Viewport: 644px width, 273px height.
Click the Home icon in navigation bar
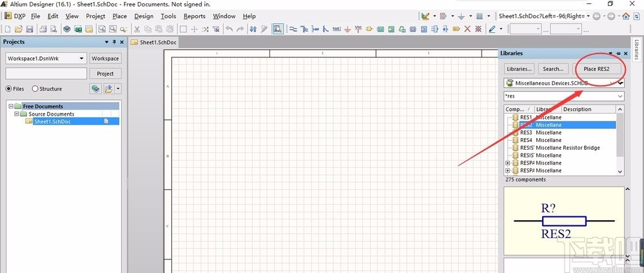(626, 16)
